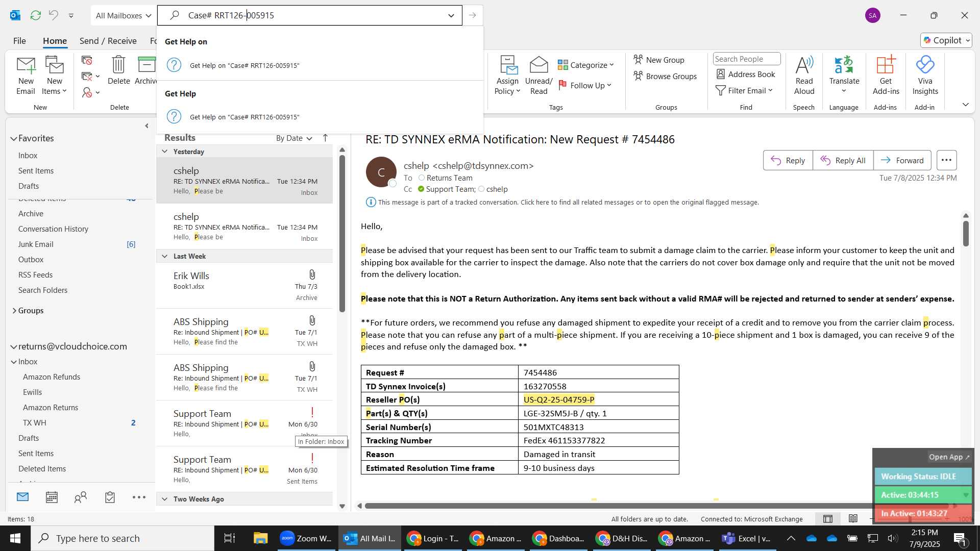Open Amazon Refunds folder
Screen dimensions: 980x551
pyautogui.click(x=51, y=377)
